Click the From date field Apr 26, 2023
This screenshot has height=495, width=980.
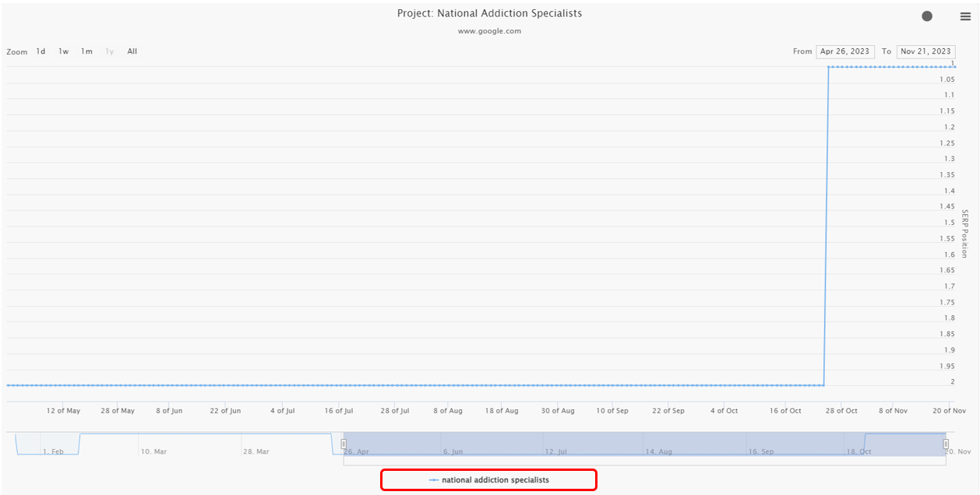(844, 51)
